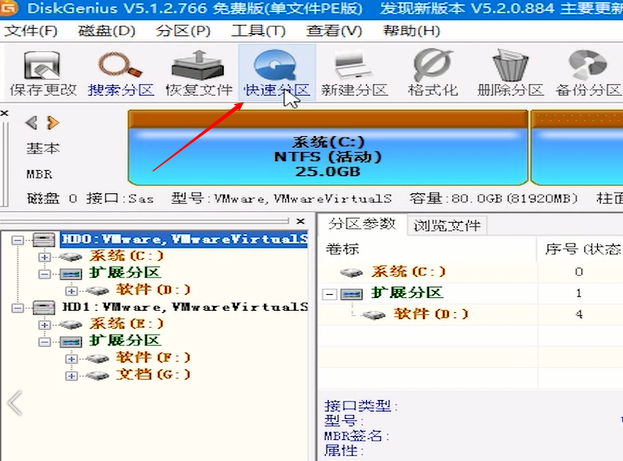The image size is (623, 461).
Task: Select 系统(E:) in the disk tree
Action: click(x=126, y=324)
